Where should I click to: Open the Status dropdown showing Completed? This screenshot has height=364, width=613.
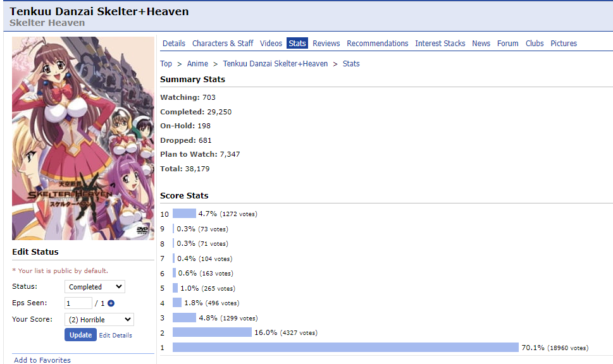point(95,287)
